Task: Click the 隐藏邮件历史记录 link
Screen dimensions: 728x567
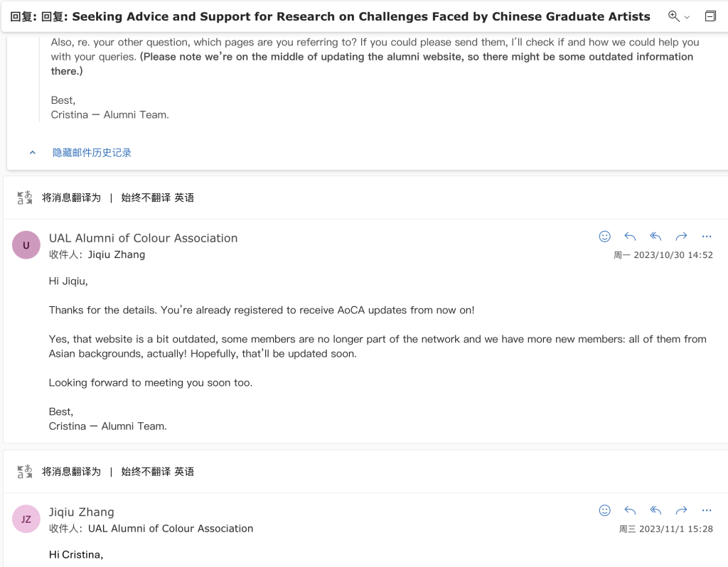Action: 92,153
